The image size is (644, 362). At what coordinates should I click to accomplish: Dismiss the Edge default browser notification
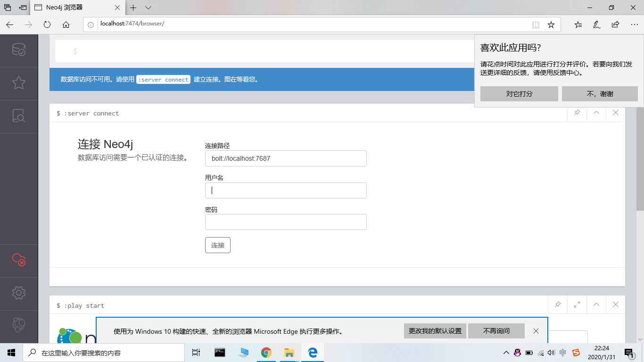pyautogui.click(x=536, y=331)
